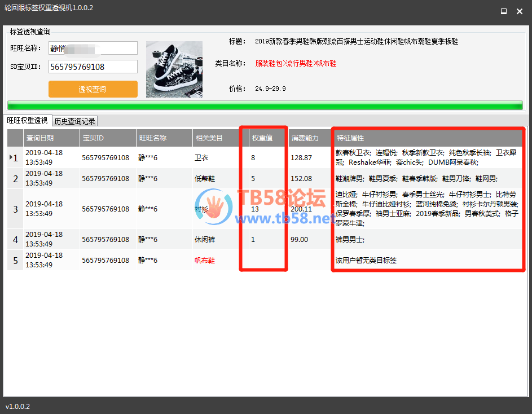Click the green progress bar
This screenshot has width=532, height=414.
click(265, 105)
